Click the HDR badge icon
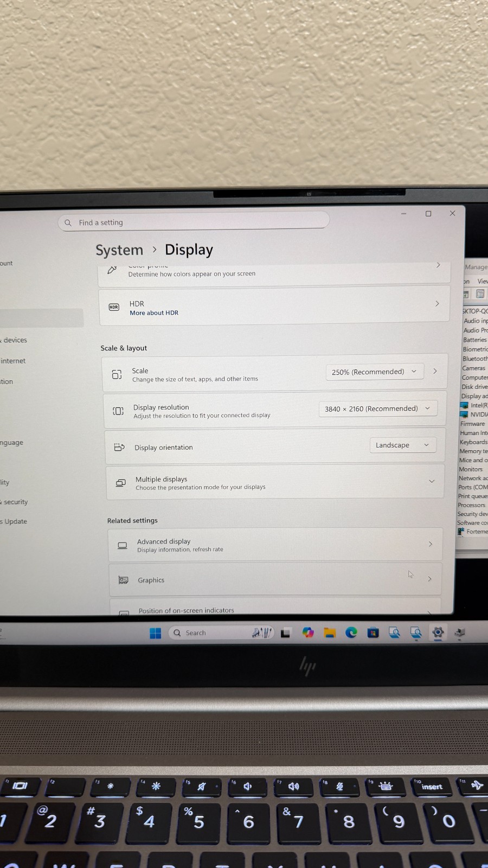This screenshot has height=868, width=488. pos(114,307)
